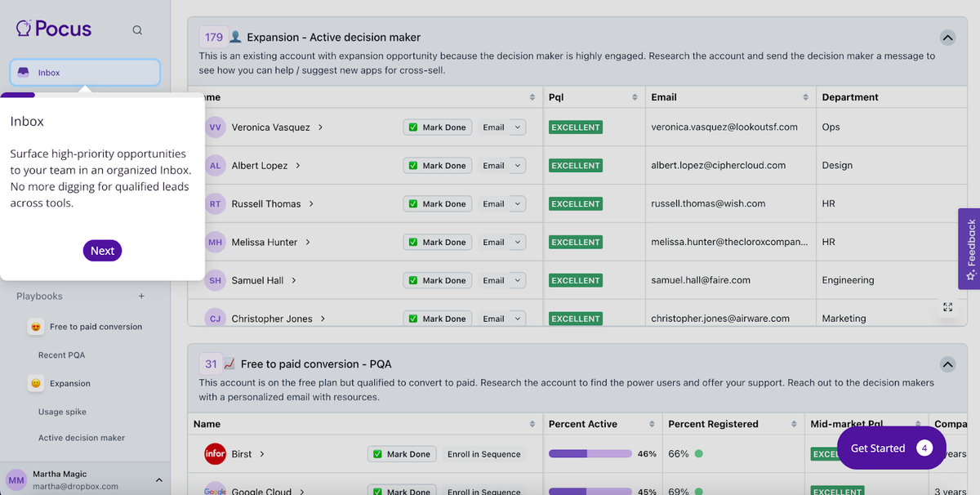This screenshot has height=495, width=980.
Task: Click the fullscreen expand icon in Expansion table
Action: [947, 307]
